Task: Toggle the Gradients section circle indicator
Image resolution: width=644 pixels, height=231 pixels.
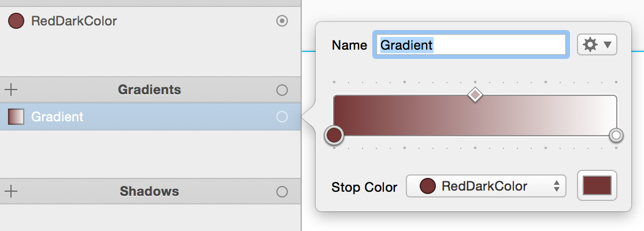Action: click(282, 90)
